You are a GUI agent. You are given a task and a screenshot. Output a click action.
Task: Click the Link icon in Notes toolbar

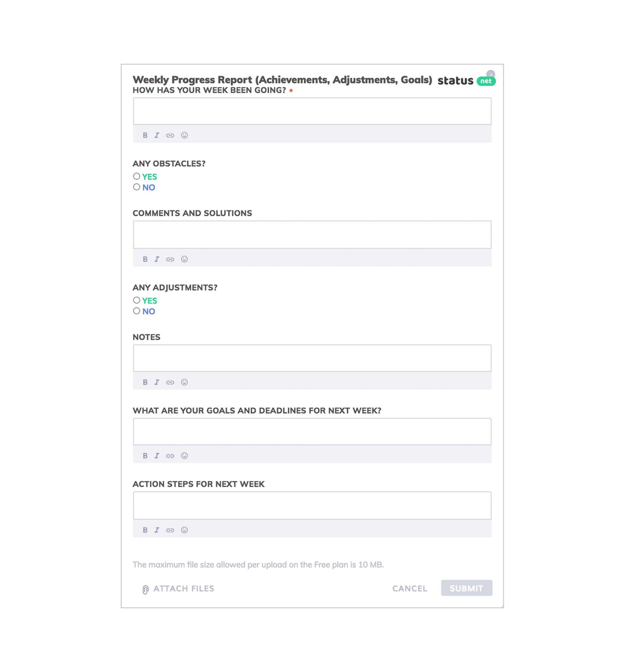pos(170,382)
